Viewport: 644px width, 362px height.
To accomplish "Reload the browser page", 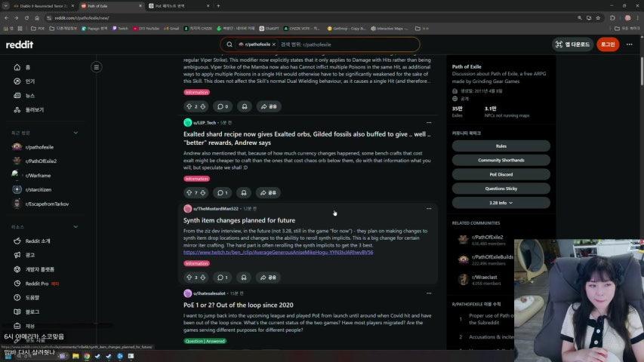I will coord(26,18).
